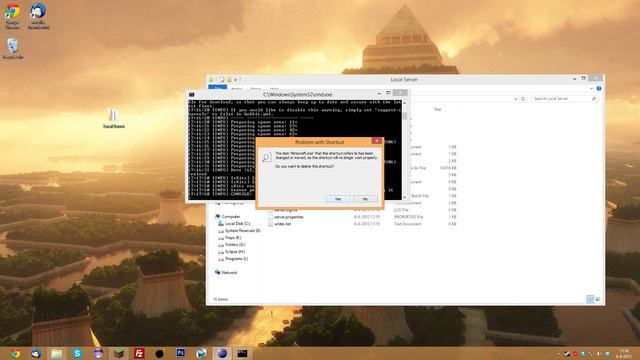Open File Explorer from the taskbar
The width and height of the screenshot is (640, 360).
point(56,353)
